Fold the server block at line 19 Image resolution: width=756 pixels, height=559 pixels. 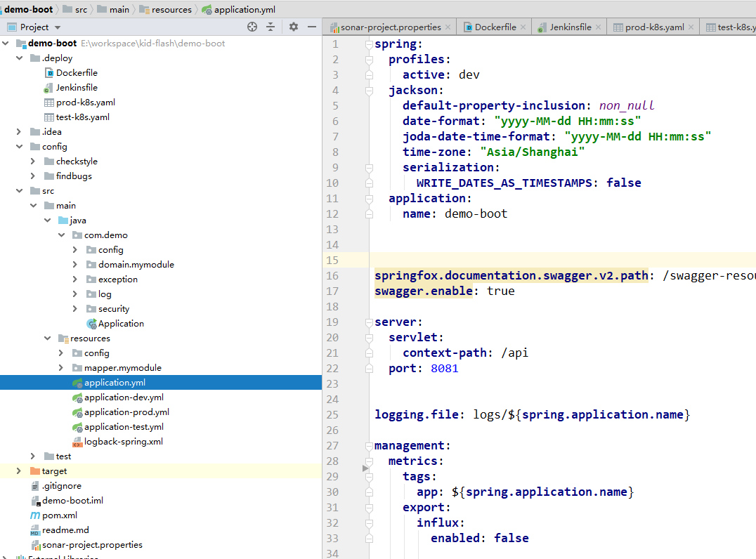pos(369,322)
